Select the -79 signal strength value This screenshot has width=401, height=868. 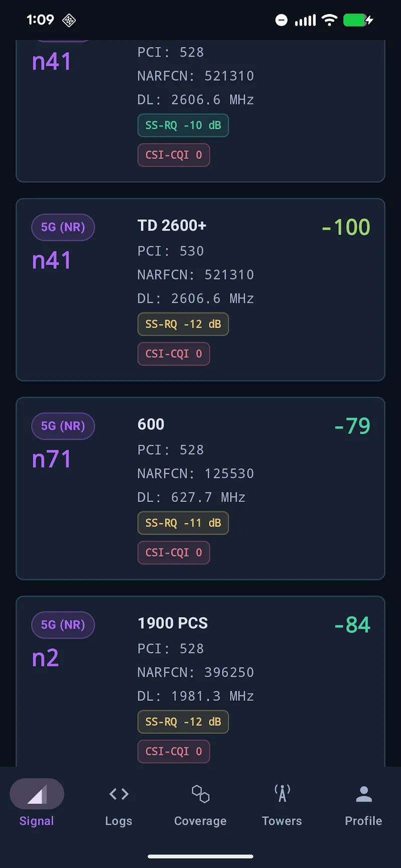click(352, 426)
